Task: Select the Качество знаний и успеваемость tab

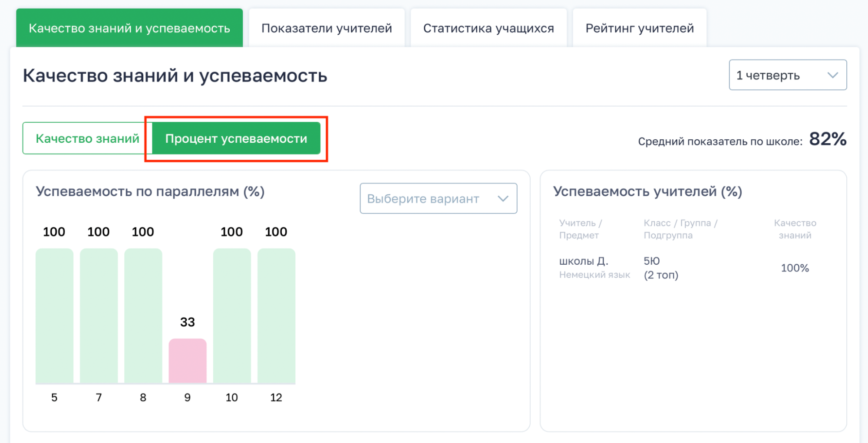Action: pyautogui.click(x=129, y=28)
